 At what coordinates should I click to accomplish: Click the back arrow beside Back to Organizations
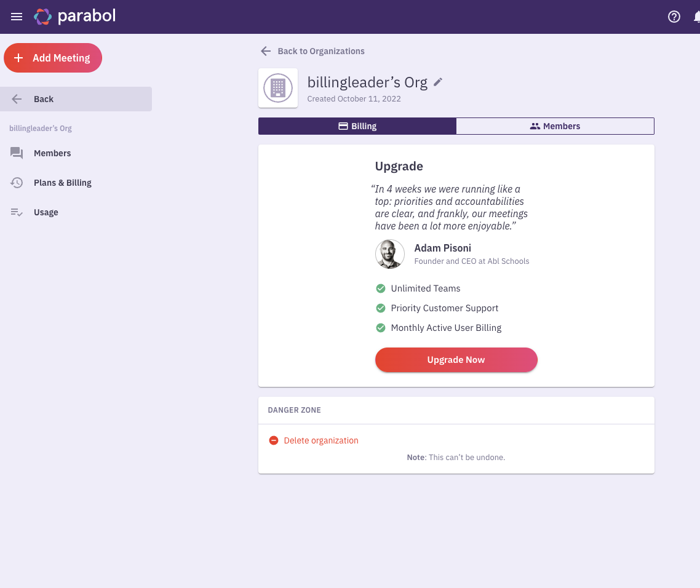point(265,51)
